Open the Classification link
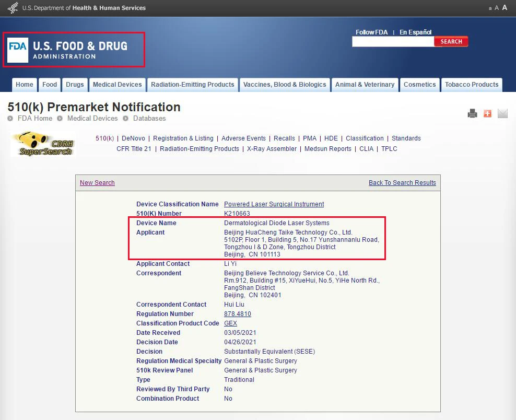 point(365,138)
